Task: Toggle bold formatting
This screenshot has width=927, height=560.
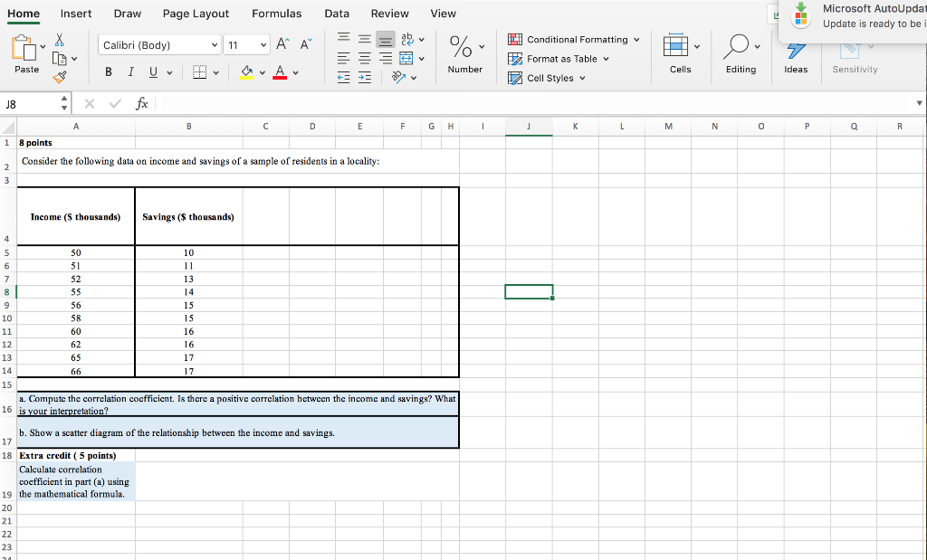Action: (x=108, y=71)
